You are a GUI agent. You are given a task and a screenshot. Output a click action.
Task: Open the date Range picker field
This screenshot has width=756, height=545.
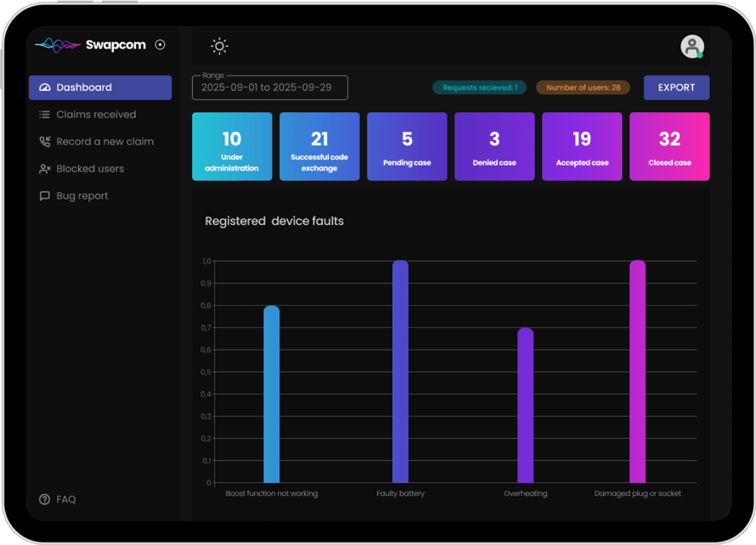click(x=269, y=87)
